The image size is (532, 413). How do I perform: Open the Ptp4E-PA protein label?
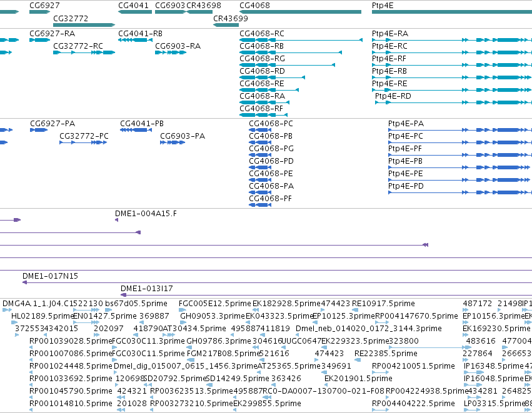point(406,124)
